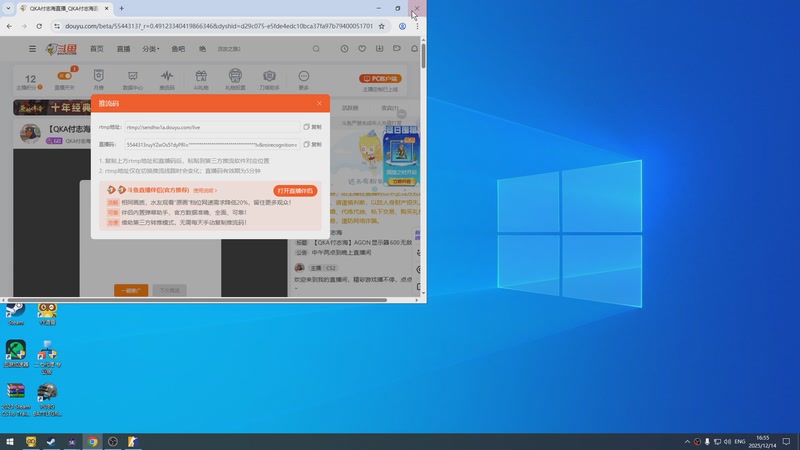Image resolution: width=800 pixels, height=450 pixels.
Task: Open the Windows Start menu
Action: click(x=10, y=442)
